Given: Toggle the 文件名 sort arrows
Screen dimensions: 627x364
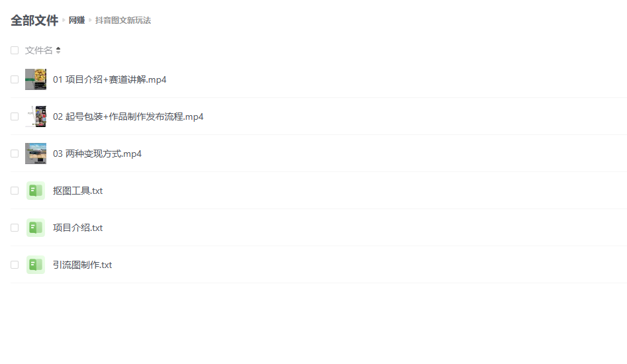Looking at the screenshot, I should 58,50.
